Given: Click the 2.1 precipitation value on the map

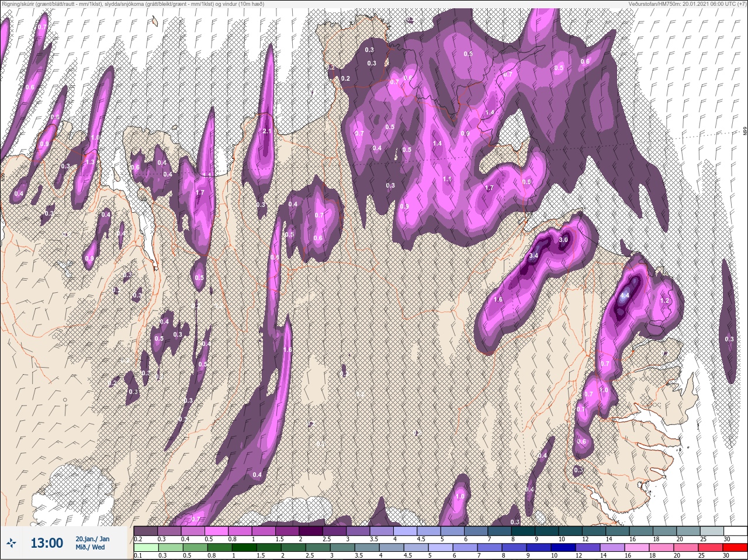Looking at the screenshot, I should (268, 131).
